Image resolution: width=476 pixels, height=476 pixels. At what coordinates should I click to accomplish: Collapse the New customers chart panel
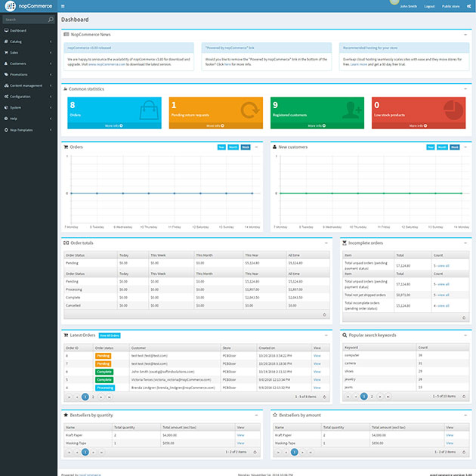coord(465,147)
